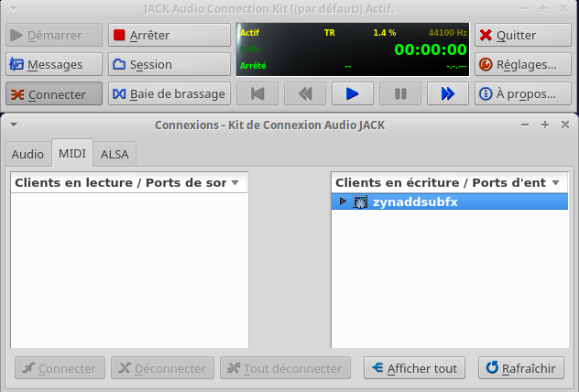The height and width of the screenshot is (392, 579).
Task: Click the info icon on À propos
Action: point(486,93)
